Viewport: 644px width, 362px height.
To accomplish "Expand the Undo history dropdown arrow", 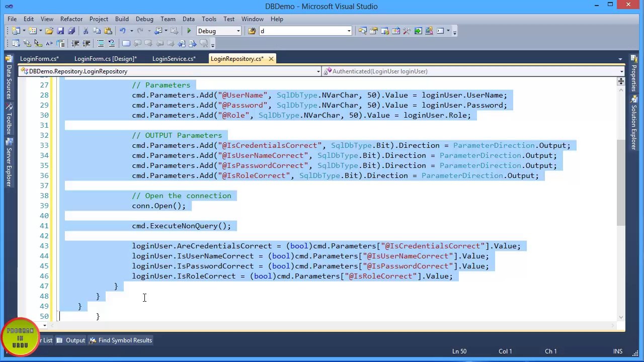I will (x=131, y=31).
